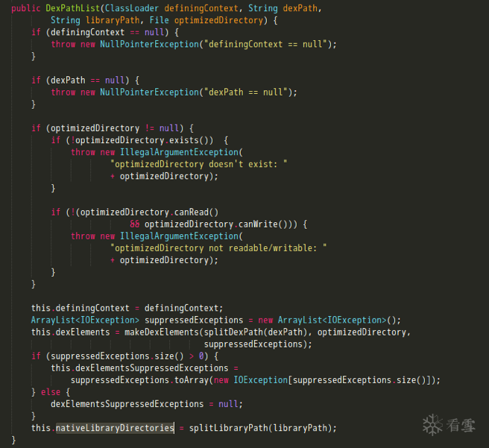The image size is (489, 448).
Task: Click 'optimizedDirectory != null' condition
Action: pyautogui.click(x=115, y=128)
